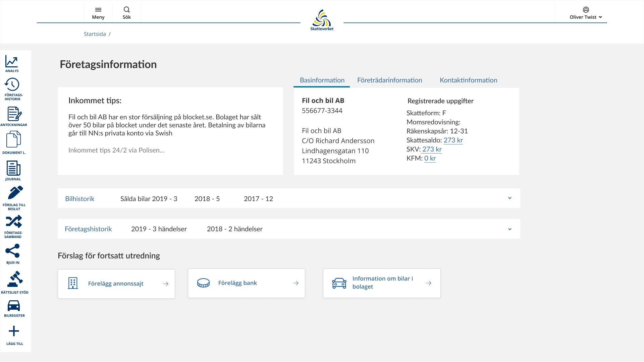Viewport: 644px width, 362px height.
Task: Click the Skattesaldo 273 kr link
Action: (453, 140)
